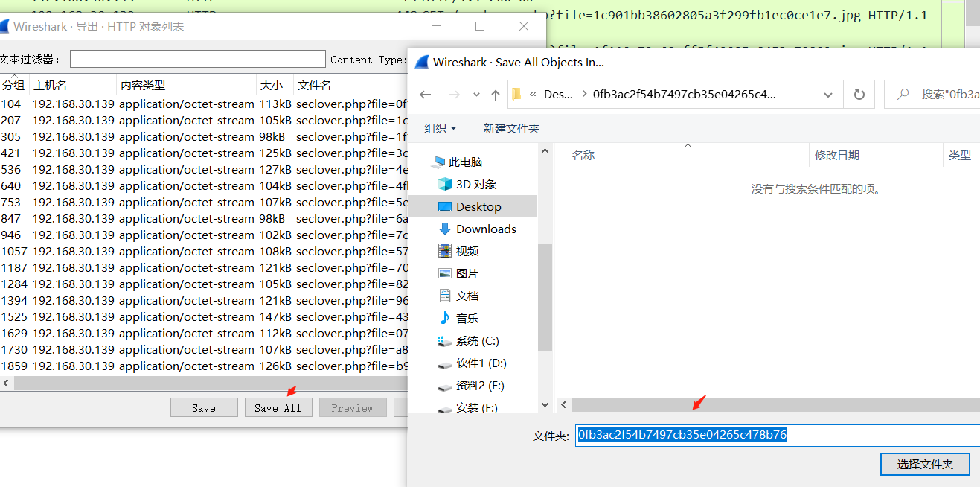
Task: Click the search box in Save dialog
Action: 933,95
